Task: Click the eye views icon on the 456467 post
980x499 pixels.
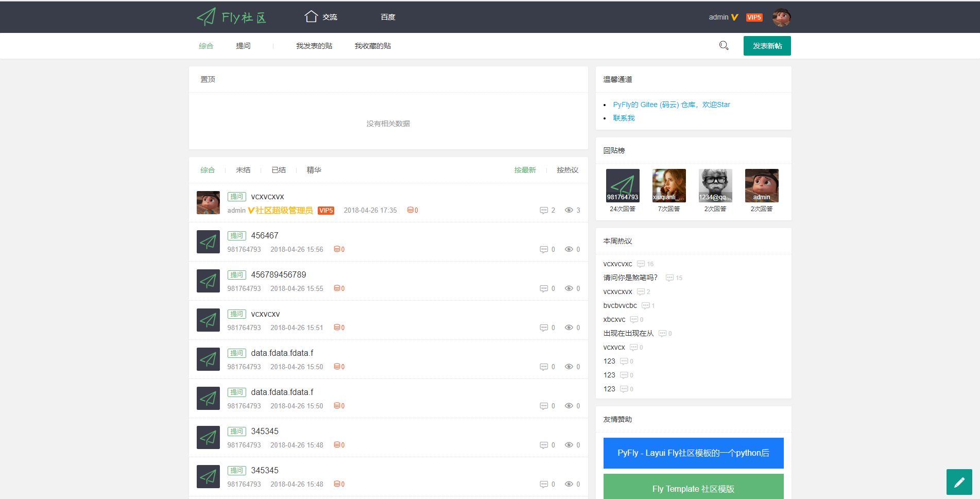Action: (569, 249)
